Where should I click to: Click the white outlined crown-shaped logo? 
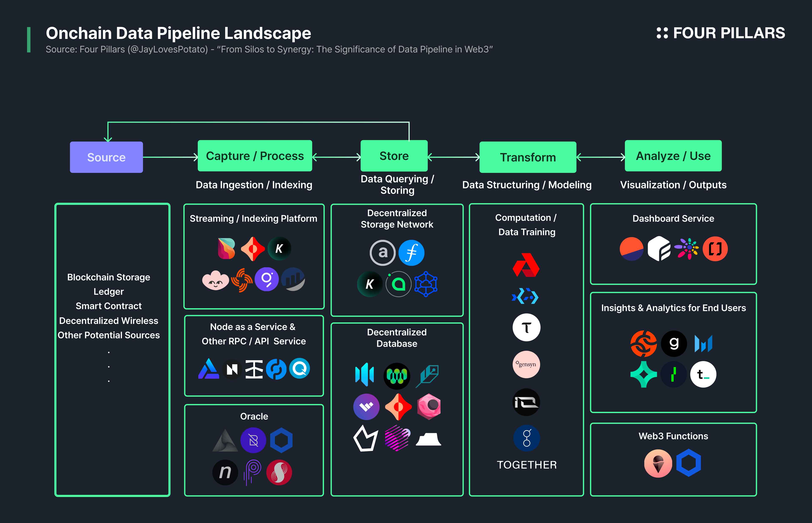pos(366,438)
